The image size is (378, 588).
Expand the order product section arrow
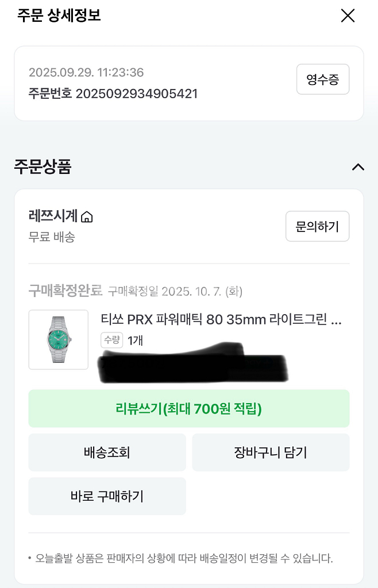pyautogui.click(x=358, y=167)
